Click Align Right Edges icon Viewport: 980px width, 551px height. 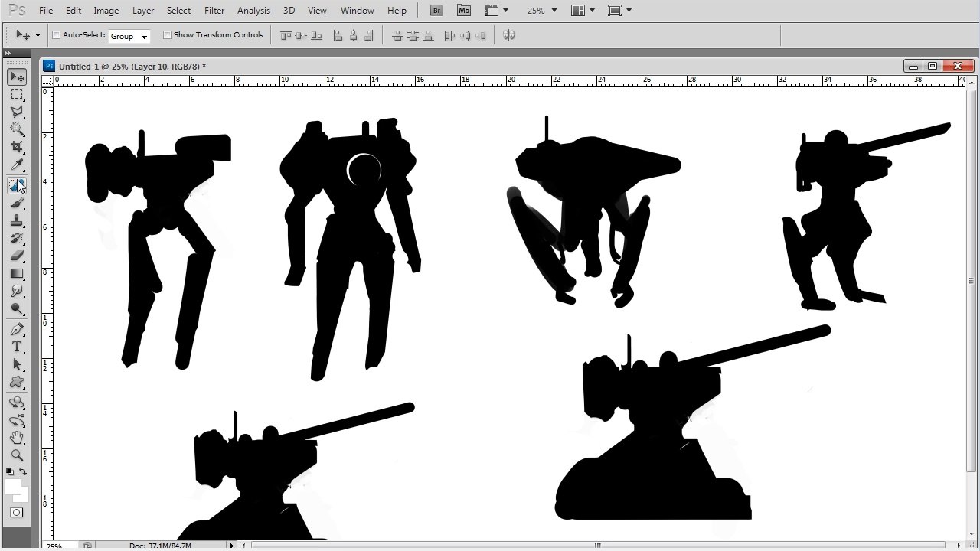pos(368,35)
